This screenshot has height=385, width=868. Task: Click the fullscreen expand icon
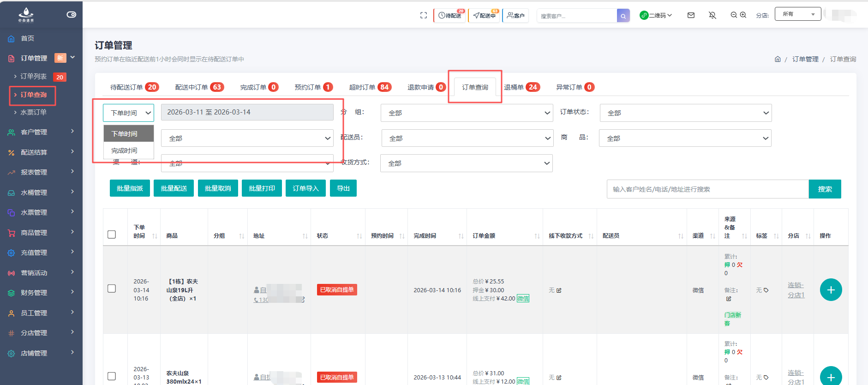(x=424, y=15)
